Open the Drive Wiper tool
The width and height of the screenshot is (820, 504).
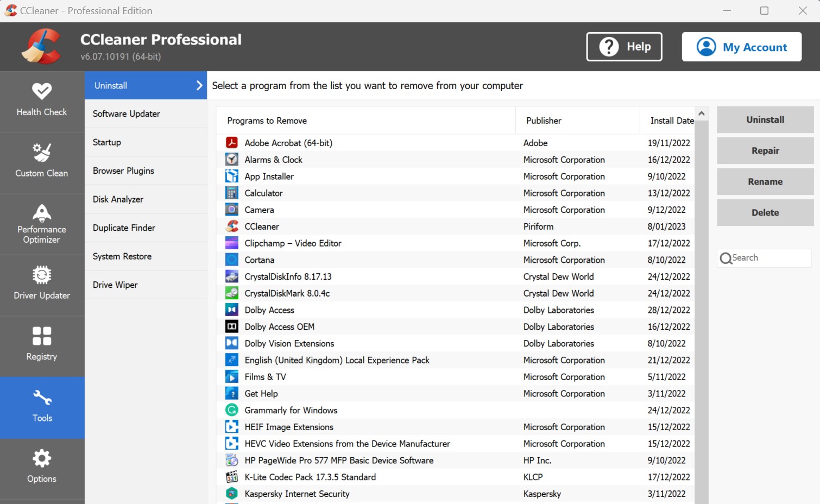point(115,285)
